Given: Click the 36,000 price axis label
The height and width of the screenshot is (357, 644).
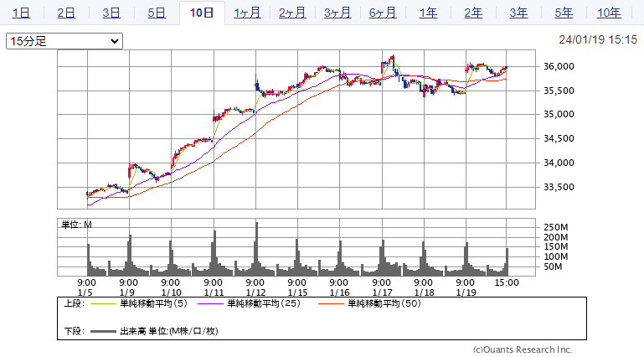Looking at the screenshot, I should coord(559,66).
